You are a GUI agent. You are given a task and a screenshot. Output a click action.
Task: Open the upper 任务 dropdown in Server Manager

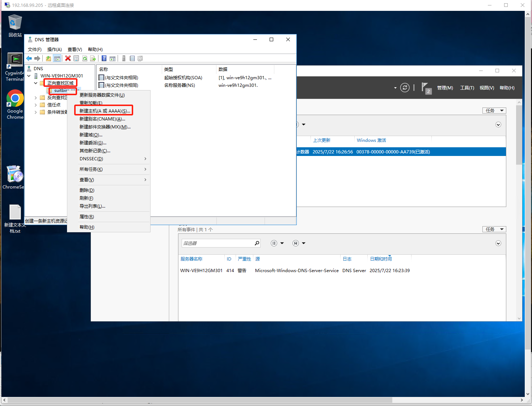[494, 110]
